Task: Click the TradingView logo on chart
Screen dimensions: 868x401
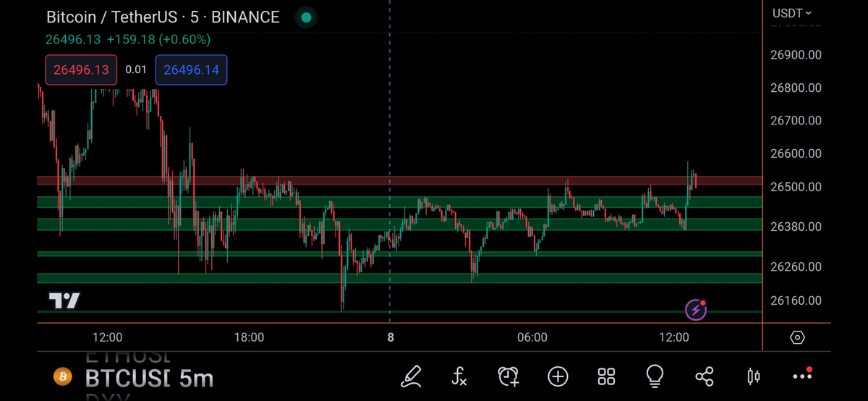Action: click(64, 300)
